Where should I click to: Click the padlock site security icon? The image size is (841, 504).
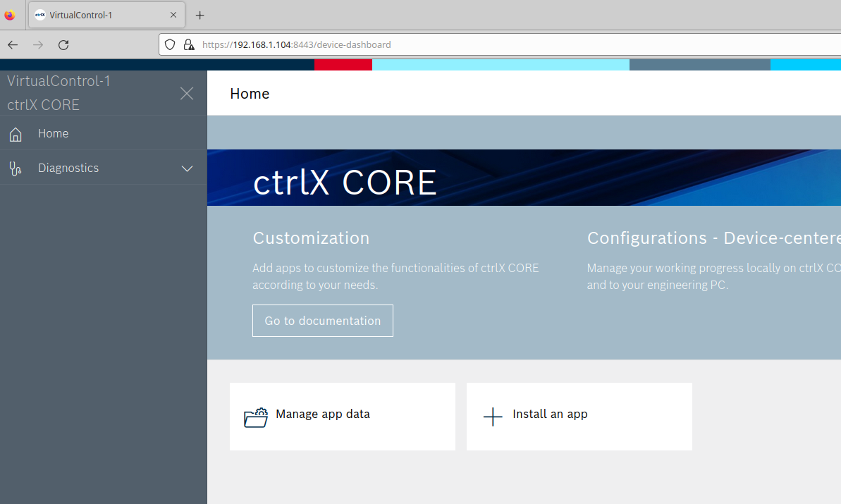pyautogui.click(x=188, y=44)
